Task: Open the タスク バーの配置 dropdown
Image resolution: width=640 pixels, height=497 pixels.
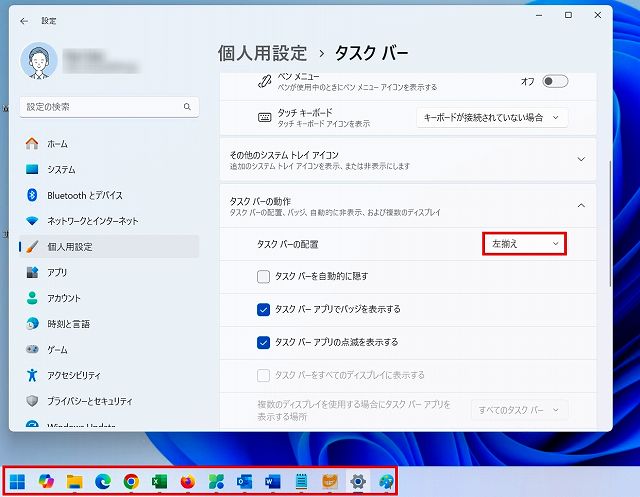Action: (524, 243)
